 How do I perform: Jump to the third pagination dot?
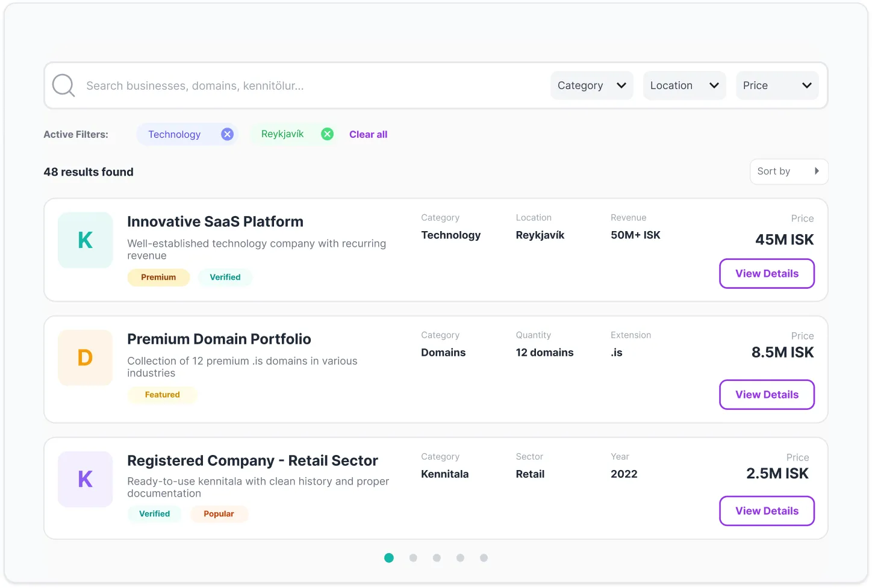coord(437,558)
